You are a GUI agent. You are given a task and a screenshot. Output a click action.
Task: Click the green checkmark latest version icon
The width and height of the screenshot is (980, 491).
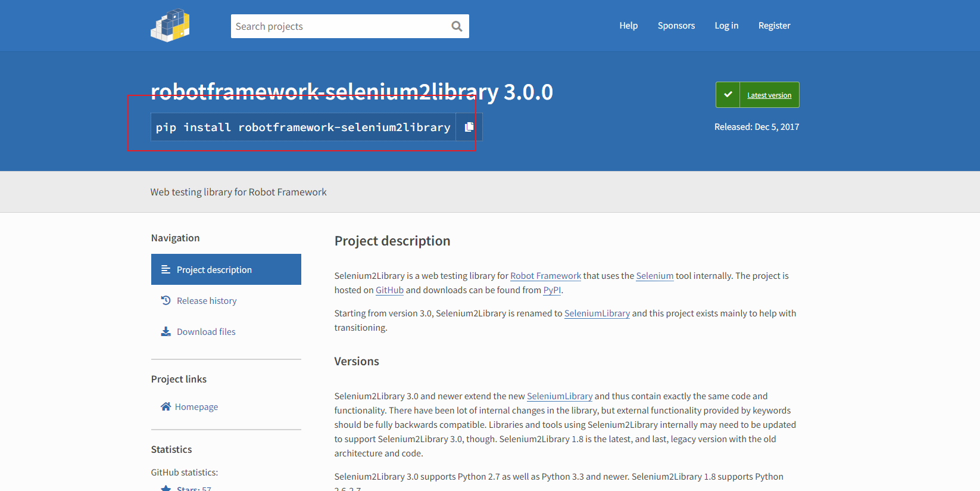point(728,95)
